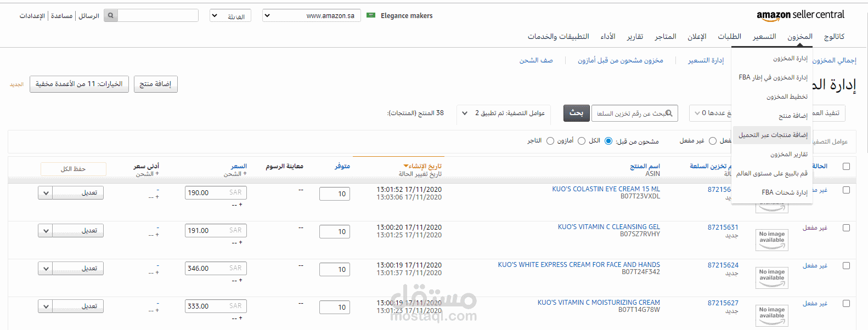
Task: Open the 'الطلبات' top menu
Action: point(729,37)
